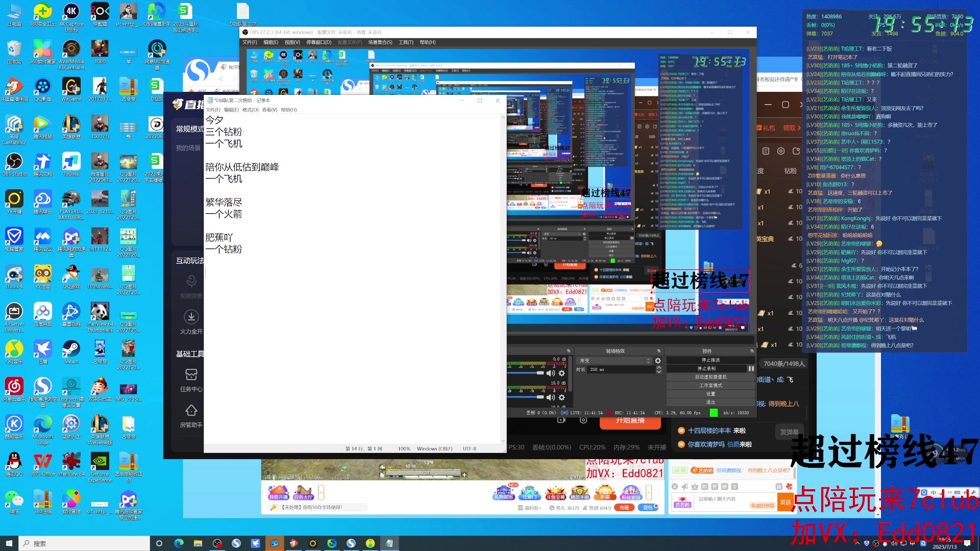Expand the Douyu bar arrow beside 粉丝家园
The height and width of the screenshot is (551, 980).
coord(649,493)
